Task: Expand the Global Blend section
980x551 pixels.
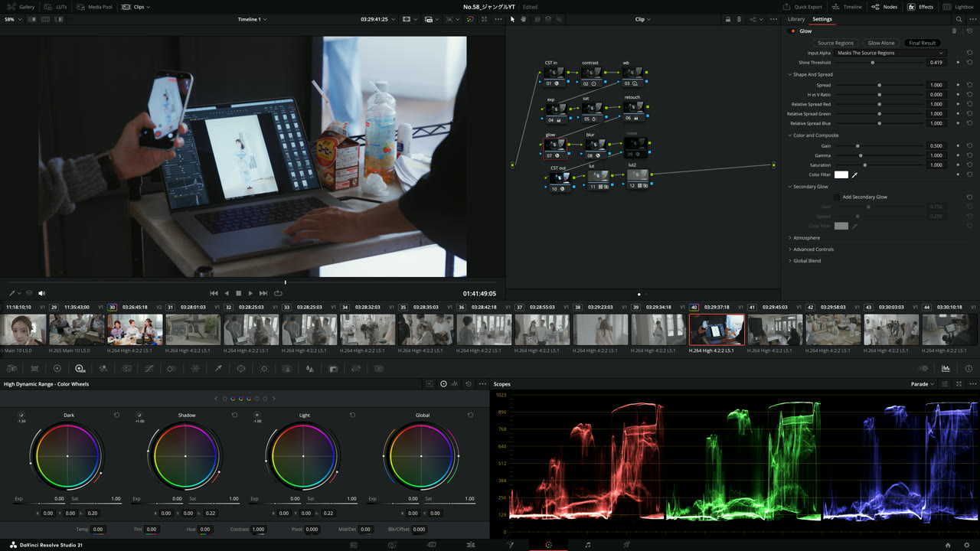Action: click(x=805, y=261)
